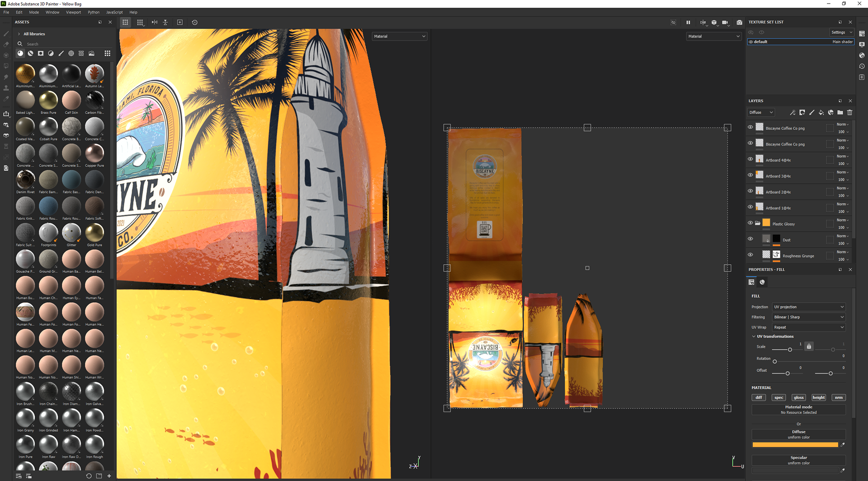Screen dimensions: 868x481
Task: Toggle the height material channel button
Action: point(819,398)
